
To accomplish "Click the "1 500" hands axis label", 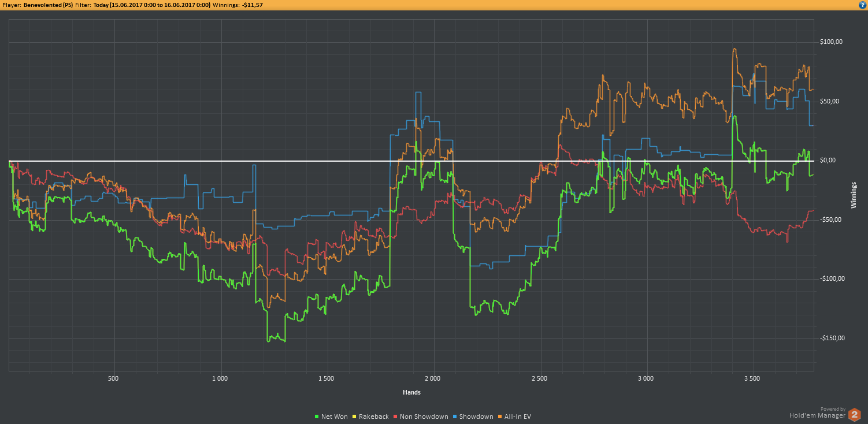I will [327, 379].
